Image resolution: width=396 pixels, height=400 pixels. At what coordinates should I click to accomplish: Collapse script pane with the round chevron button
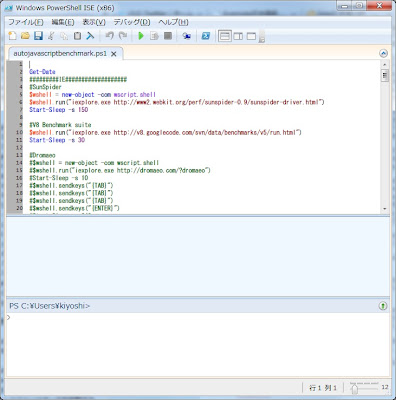coord(383,53)
